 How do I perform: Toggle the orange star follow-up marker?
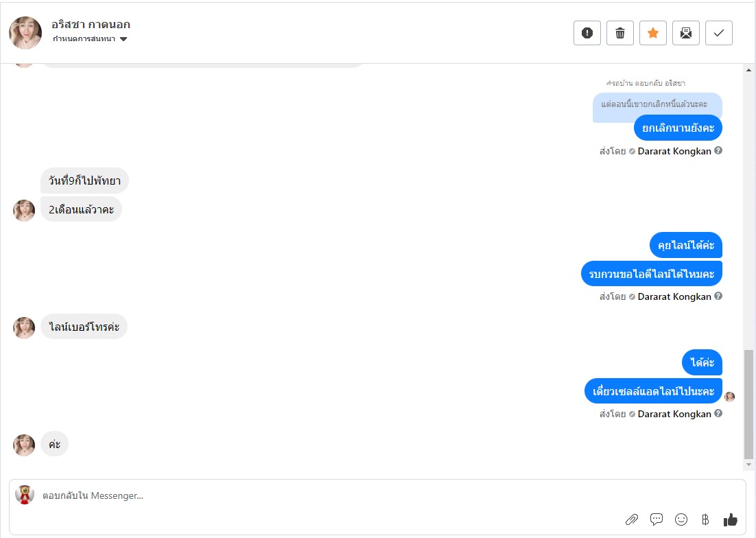[x=653, y=33]
